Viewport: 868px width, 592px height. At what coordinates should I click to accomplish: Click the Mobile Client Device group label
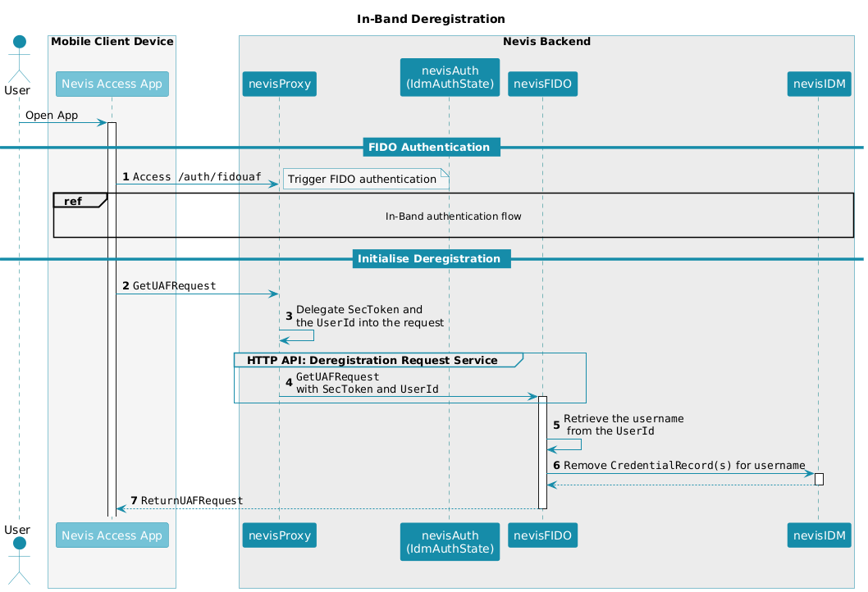(x=112, y=42)
